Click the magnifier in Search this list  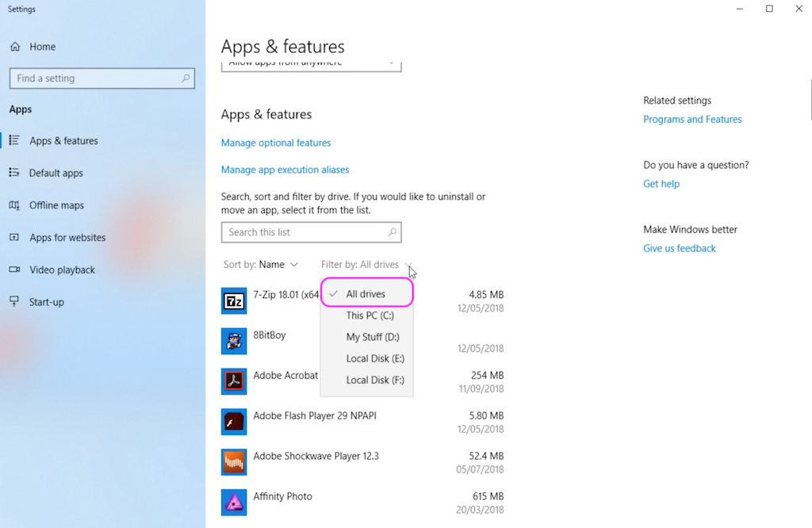393,232
